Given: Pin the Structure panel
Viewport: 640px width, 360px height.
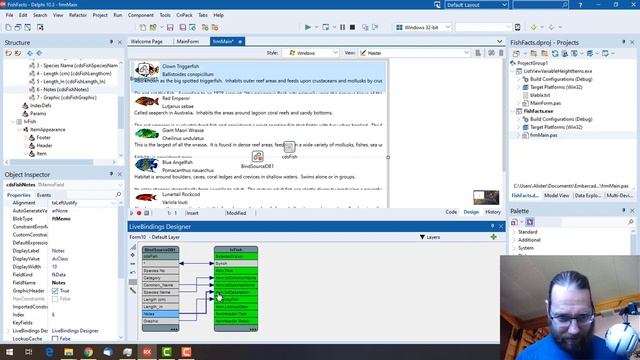Looking at the screenshot, I should click(111, 42).
